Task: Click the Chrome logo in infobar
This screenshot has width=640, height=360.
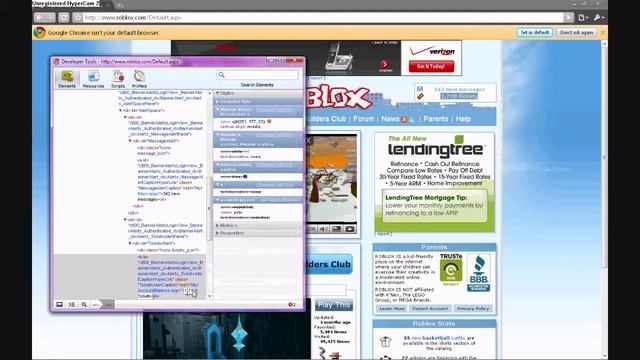Action: (x=40, y=32)
